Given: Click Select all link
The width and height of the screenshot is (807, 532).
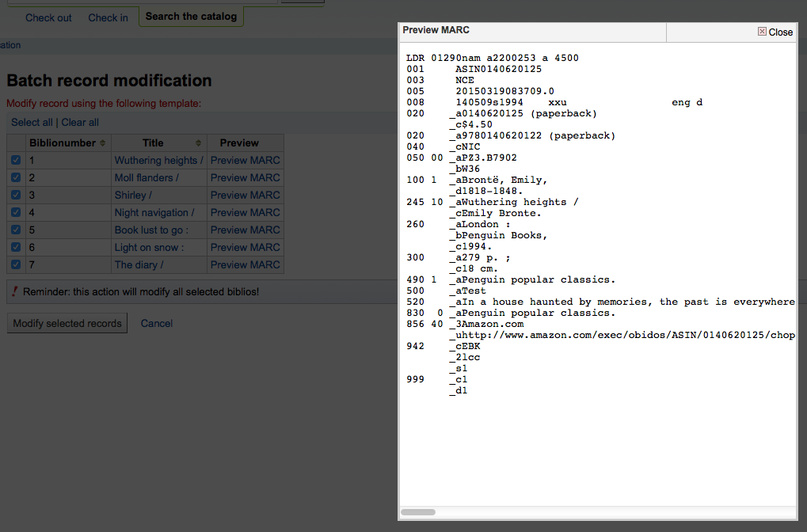Looking at the screenshot, I should [32, 123].
